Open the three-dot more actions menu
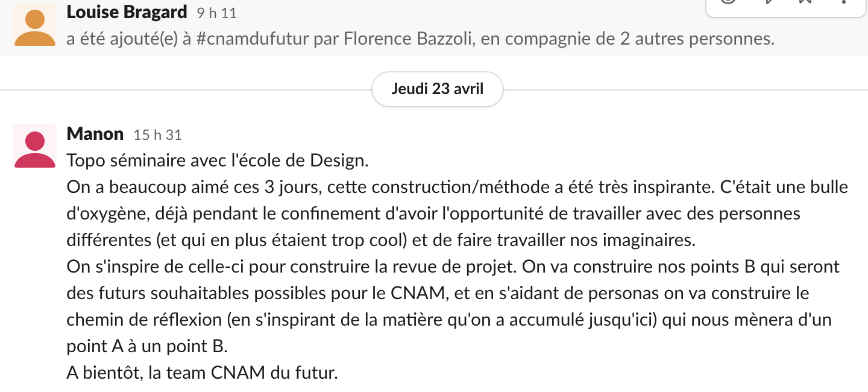This screenshot has height=392, width=868. [843, 2]
